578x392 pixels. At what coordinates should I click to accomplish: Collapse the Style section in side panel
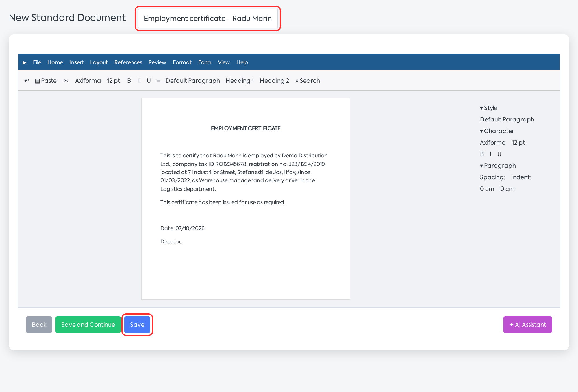tap(488, 108)
